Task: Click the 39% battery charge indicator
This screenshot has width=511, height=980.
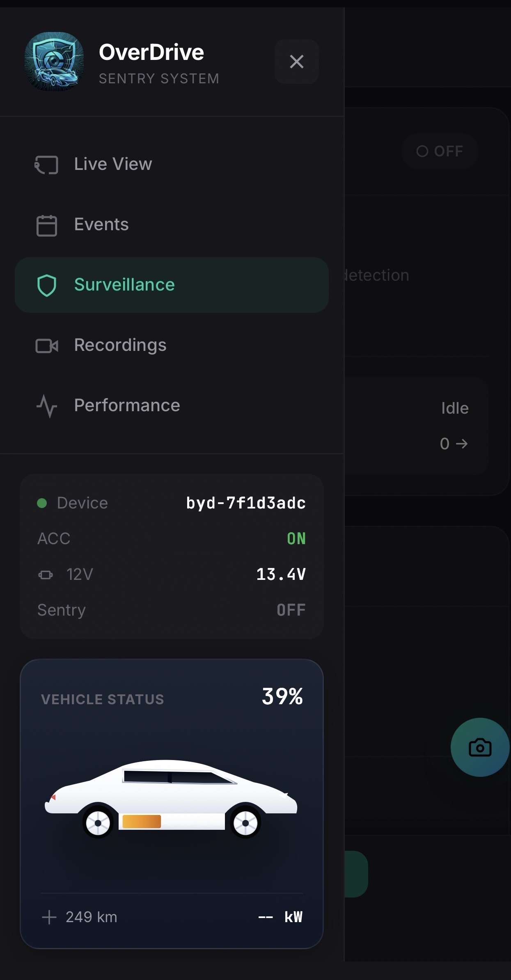Action: pyautogui.click(x=282, y=697)
